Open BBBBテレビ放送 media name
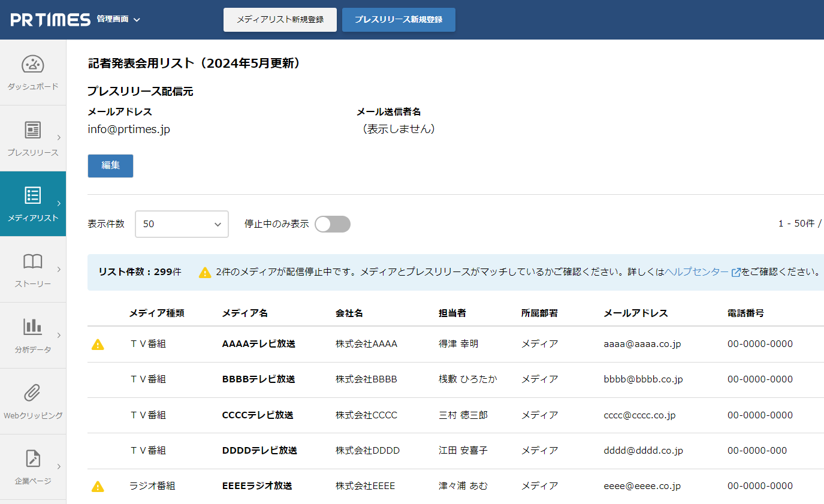This screenshot has height=504, width=824. [x=258, y=379]
